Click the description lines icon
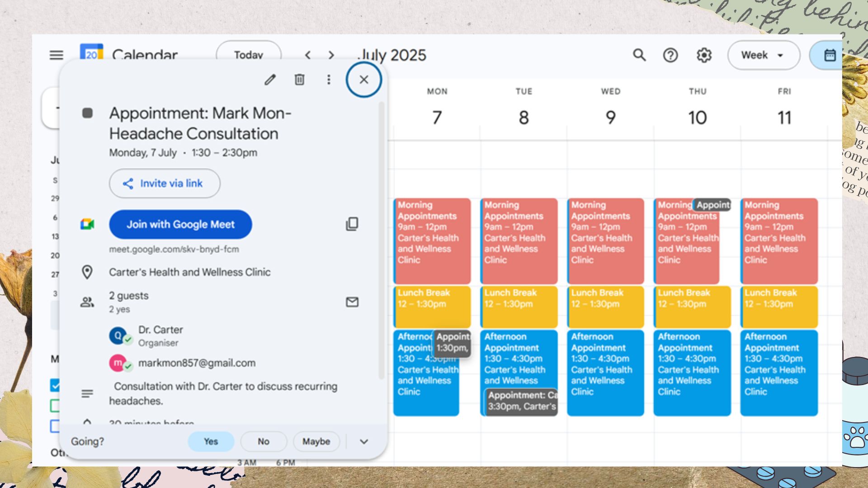 pos(87,394)
